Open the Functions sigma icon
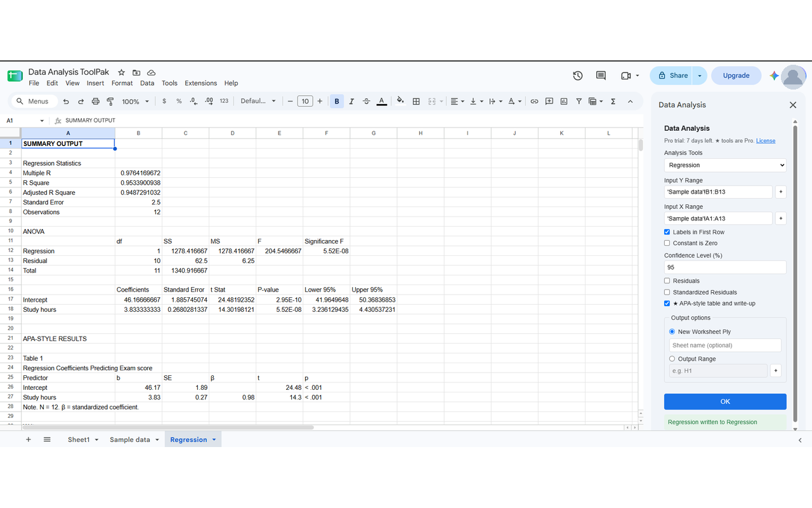The width and height of the screenshot is (812, 508). point(613,101)
